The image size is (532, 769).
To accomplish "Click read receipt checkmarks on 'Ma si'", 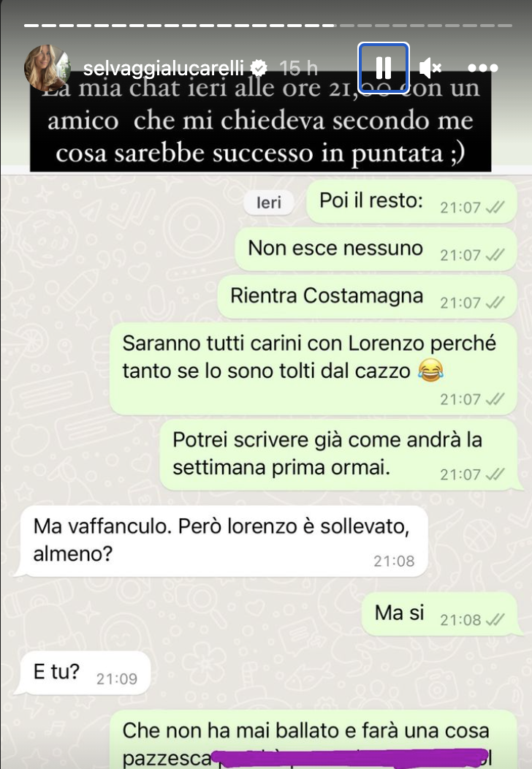I will [494, 621].
